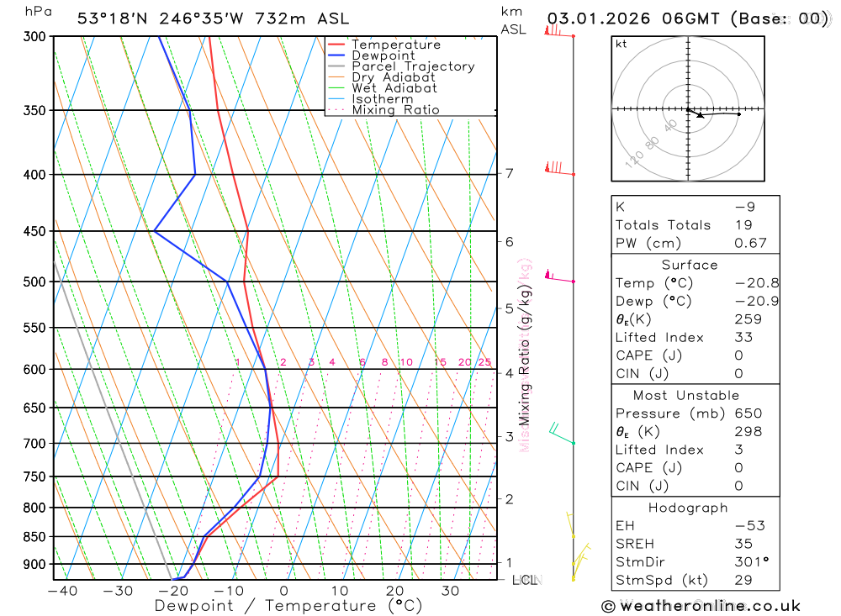
Task: Click the Hodograph section heading
Action: tap(688, 508)
